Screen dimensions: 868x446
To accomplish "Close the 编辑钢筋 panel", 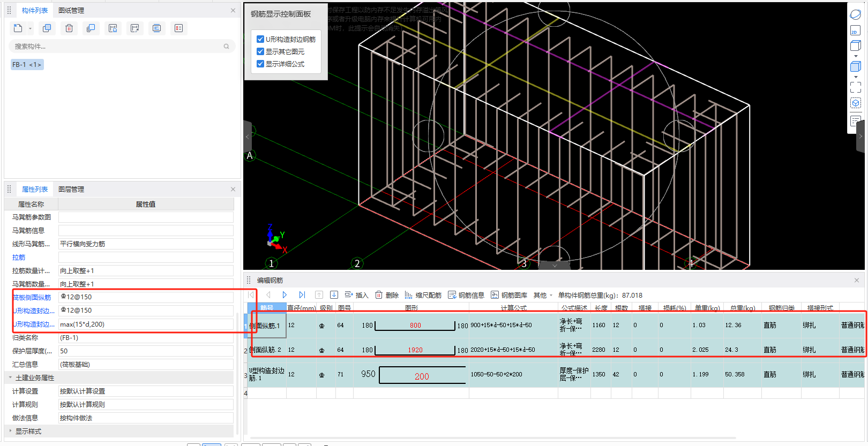I will 857,280.
